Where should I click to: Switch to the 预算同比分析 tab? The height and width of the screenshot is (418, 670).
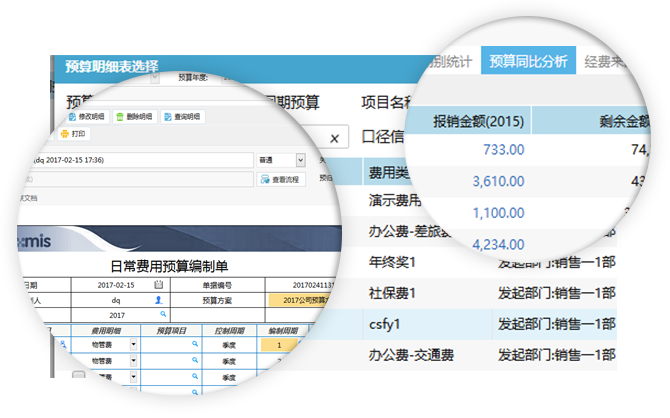tap(528, 61)
